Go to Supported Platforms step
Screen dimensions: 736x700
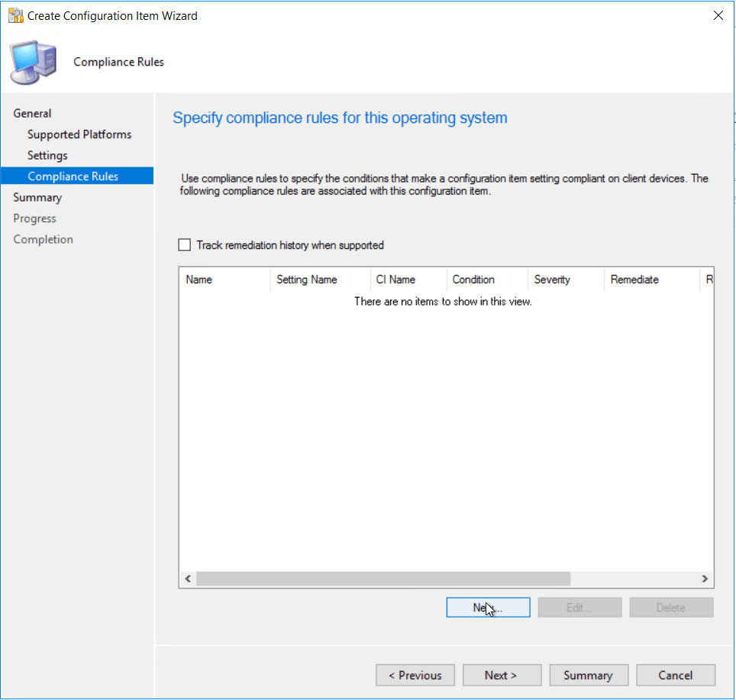[79, 134]
